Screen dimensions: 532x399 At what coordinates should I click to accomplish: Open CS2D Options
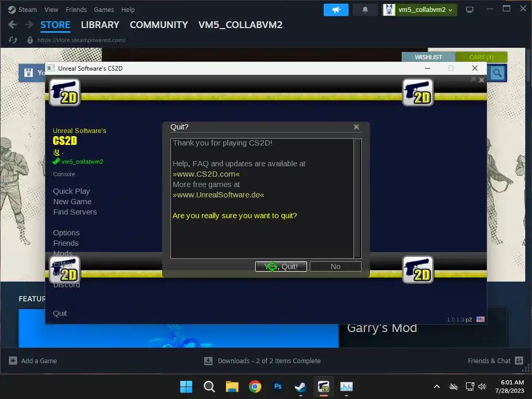pyautogui.click(x=66, y=233)
